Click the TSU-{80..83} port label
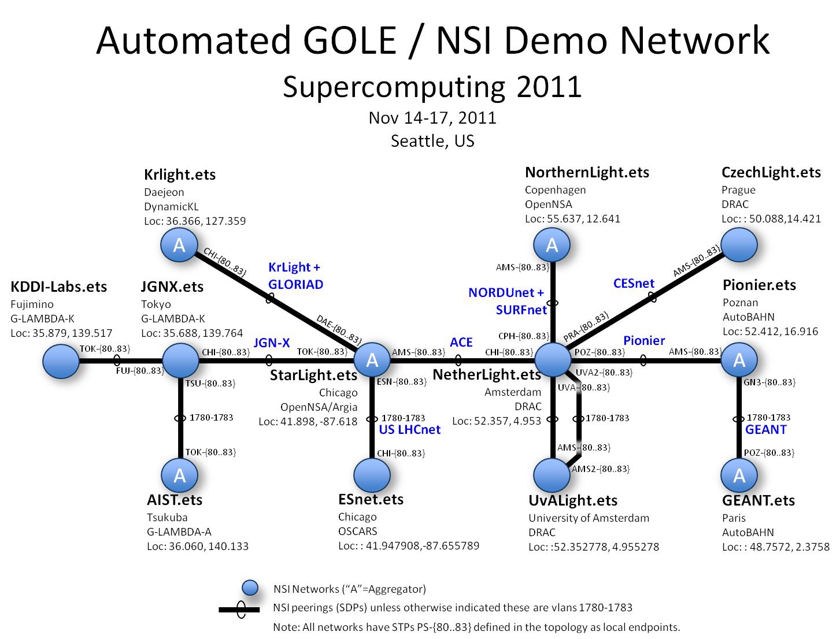Image resolution: width=840 pixels, height=639 pixels. pos(210,383)
